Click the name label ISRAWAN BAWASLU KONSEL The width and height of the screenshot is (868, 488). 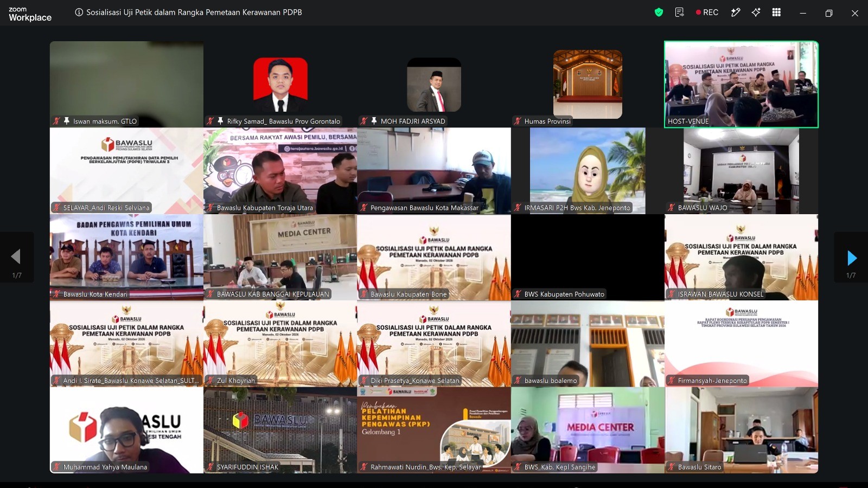tap(720, 294)
